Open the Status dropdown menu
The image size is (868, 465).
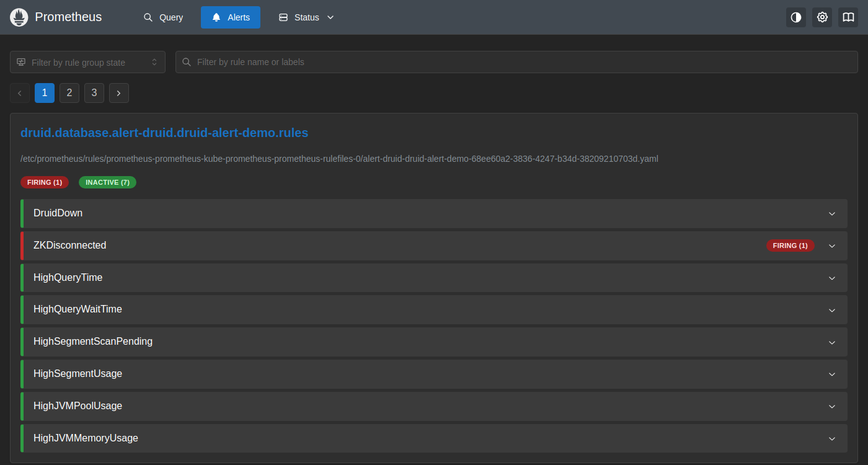[306, 17]
